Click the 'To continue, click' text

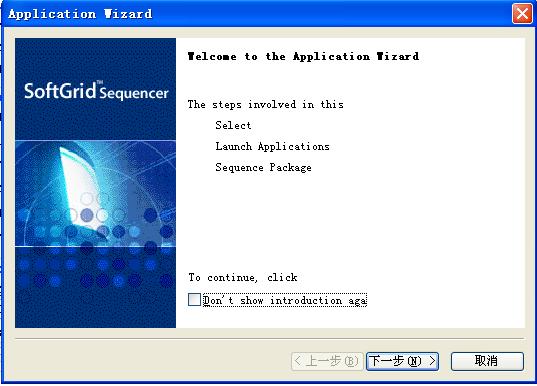point(243,277)
